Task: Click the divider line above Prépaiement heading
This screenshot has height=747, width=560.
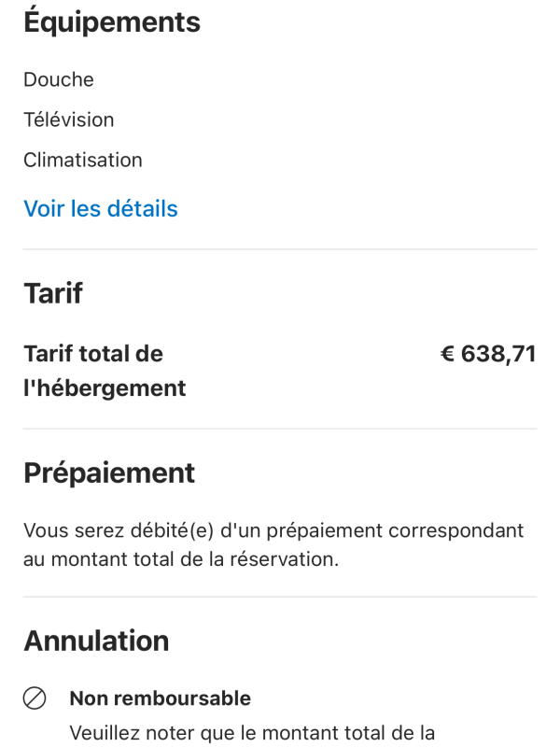Action: (x=280, y=429)
